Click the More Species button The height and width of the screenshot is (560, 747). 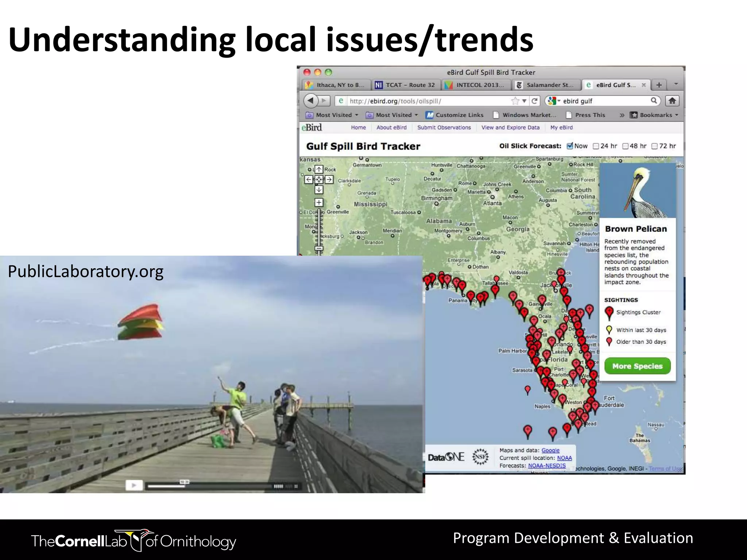(x=637, y=366)
